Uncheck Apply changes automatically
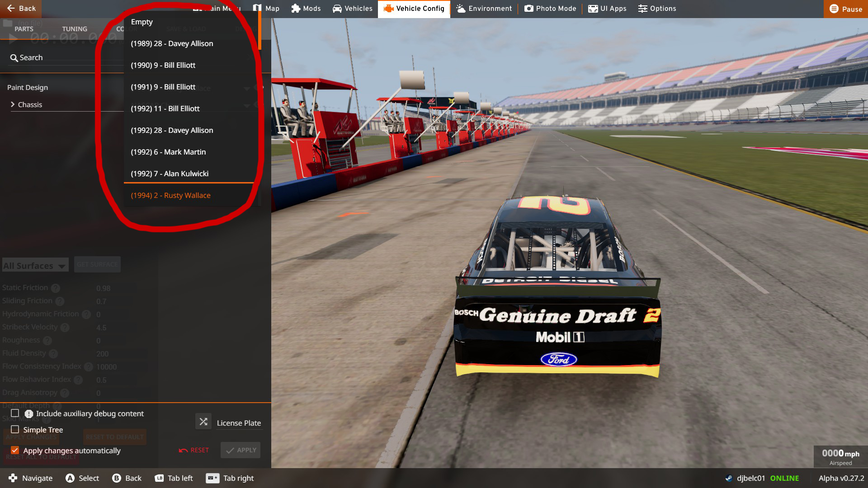 (x=15, y=450)
